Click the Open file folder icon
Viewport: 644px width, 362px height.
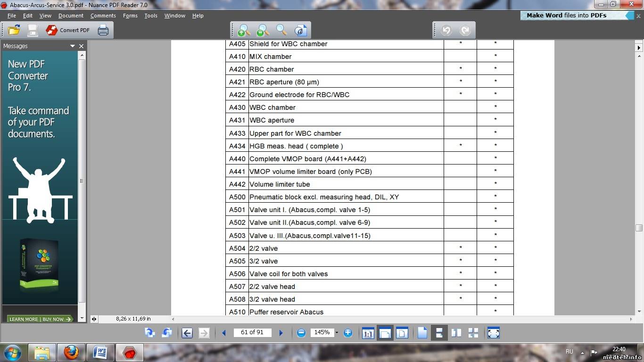pos(14,30)
